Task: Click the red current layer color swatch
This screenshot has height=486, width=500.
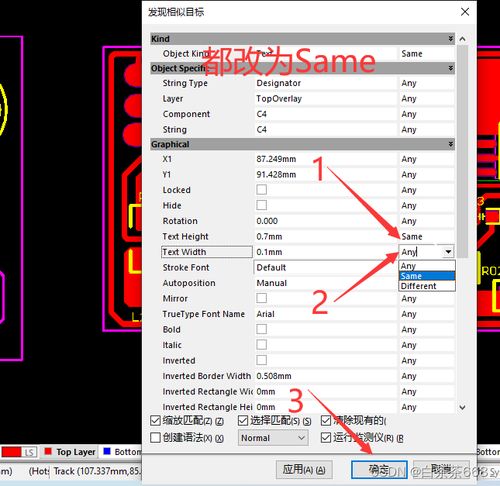Action: (x=11, y=452)
